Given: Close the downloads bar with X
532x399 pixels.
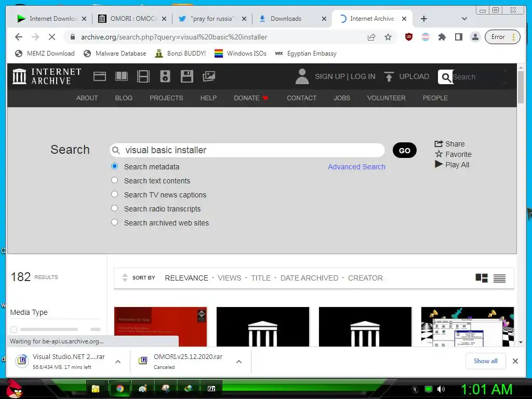Looking at the screenshot, I should pos(515,361).
